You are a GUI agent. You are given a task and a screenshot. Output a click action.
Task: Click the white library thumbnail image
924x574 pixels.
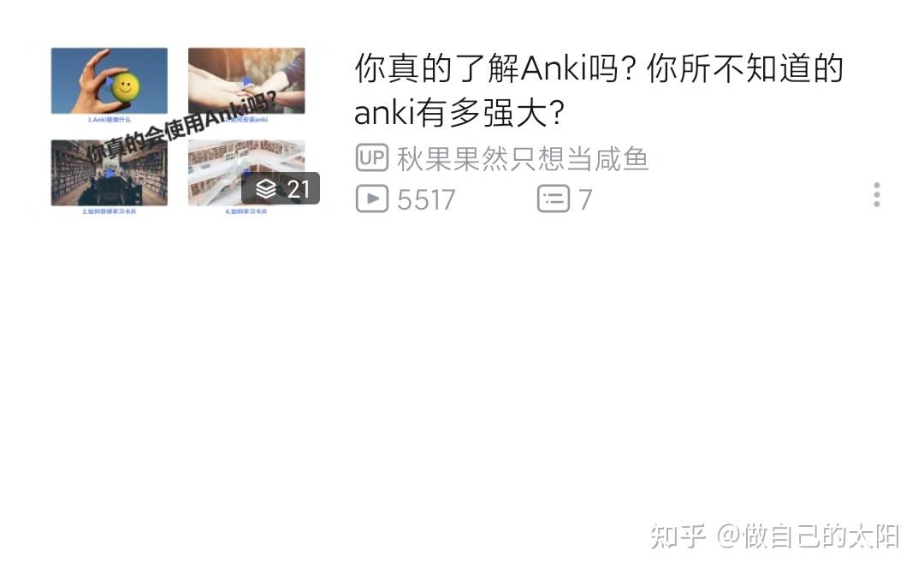(x=246, y=173)
